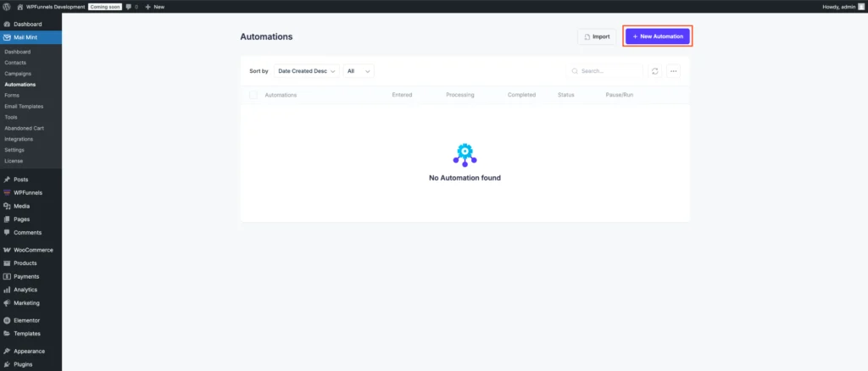Open the All status filter dropdown

(359, 71)
